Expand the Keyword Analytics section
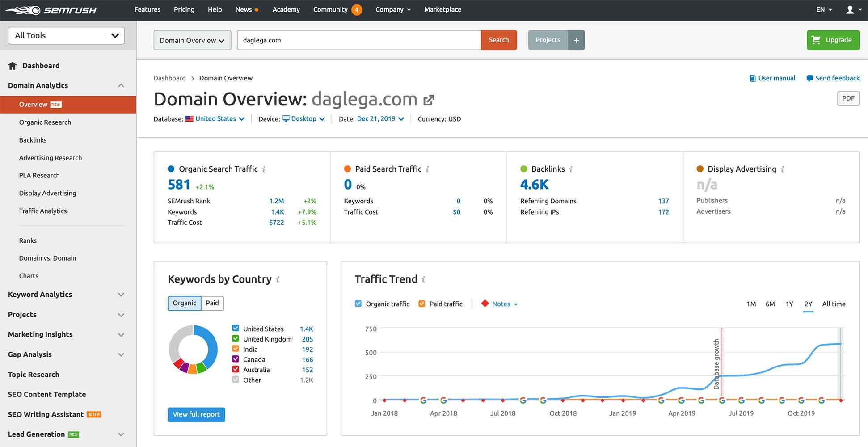This screenshot has width=868, height=447. (121, 295)
